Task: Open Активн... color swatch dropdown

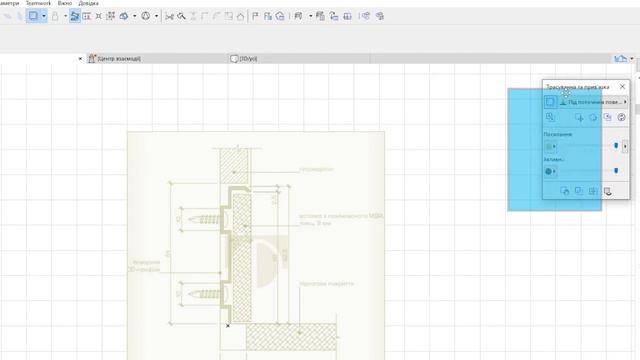Action: click(x=550, y=171)
